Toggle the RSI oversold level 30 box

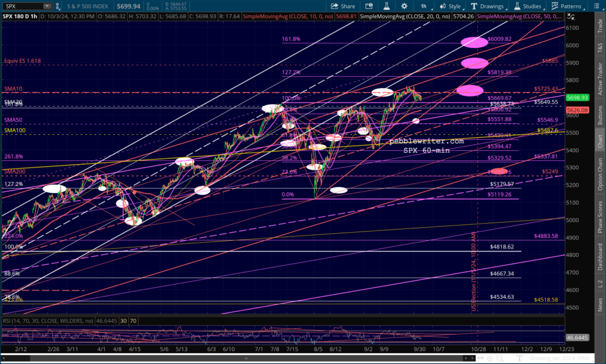point(123,321)
